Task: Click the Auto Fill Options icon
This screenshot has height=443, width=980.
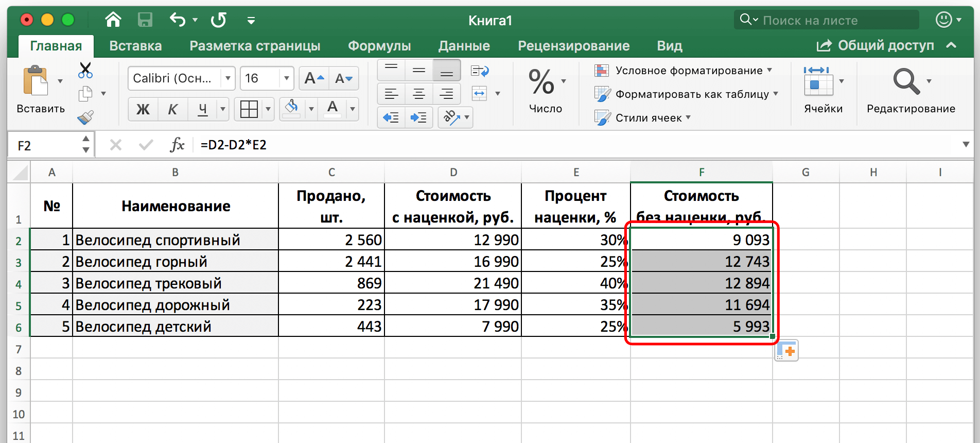Action: tap(786, 351)
